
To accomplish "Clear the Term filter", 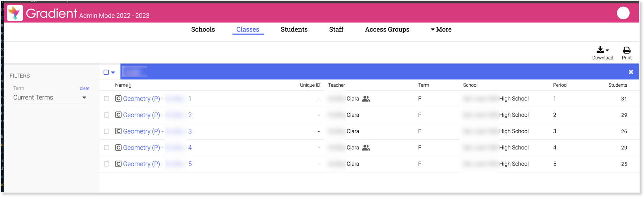I will [x=84, y=89].
